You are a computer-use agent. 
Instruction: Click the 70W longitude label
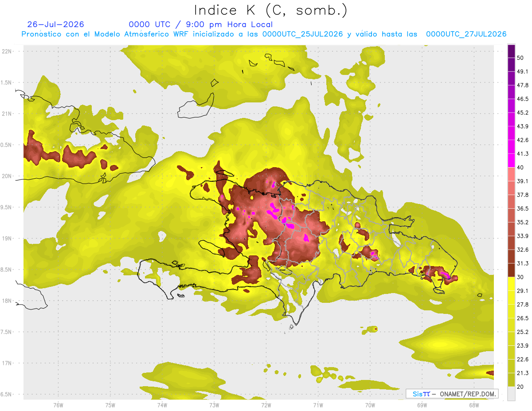pos(370,405)
